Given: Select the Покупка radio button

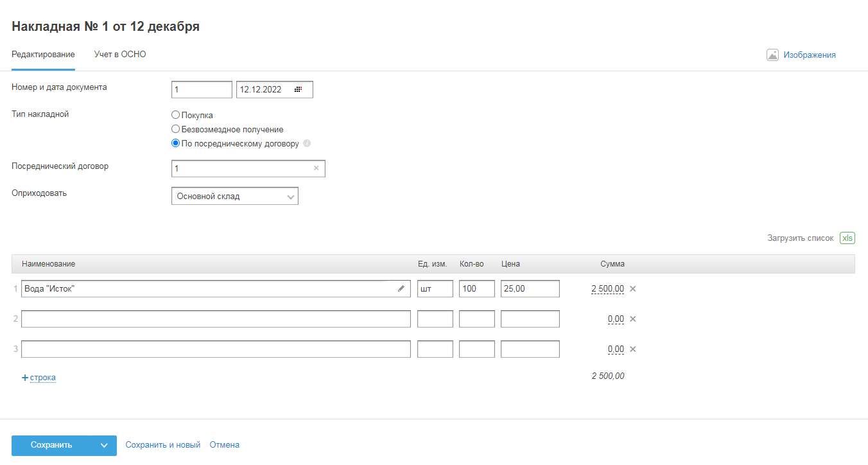Looking at the screenshot, I should click(175, 115).
